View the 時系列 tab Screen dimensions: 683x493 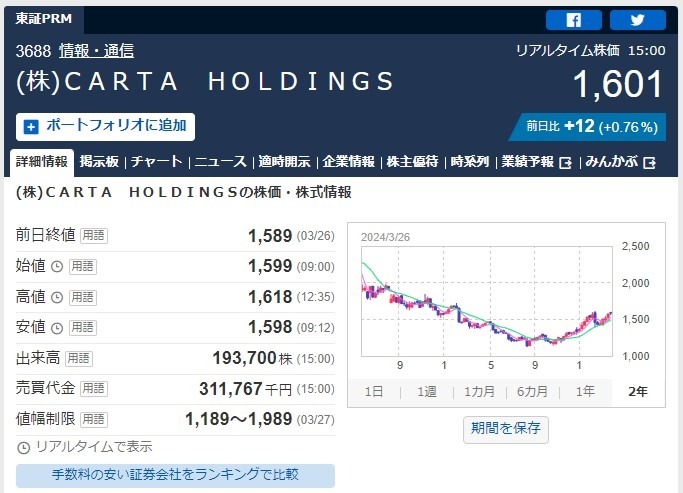pos(470,162)
